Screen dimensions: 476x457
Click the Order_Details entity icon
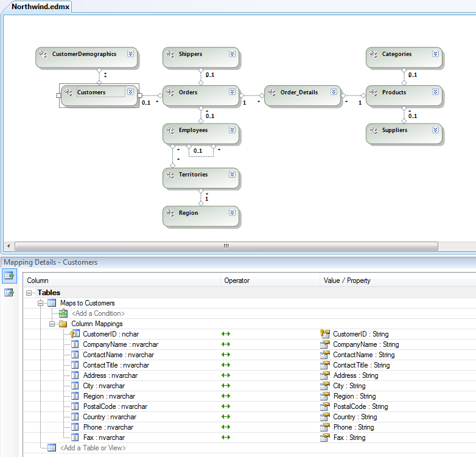tap(271, 92)
